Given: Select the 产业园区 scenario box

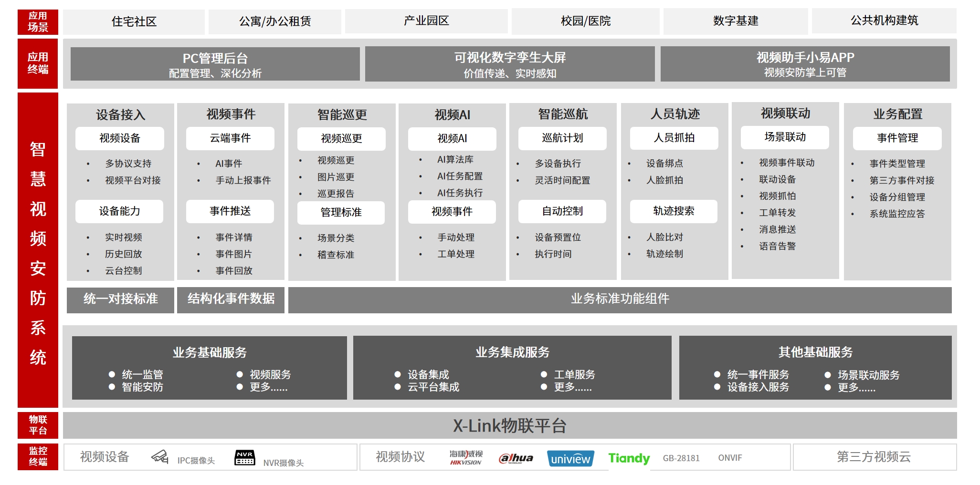Looking at the screenshot, I should 426,21.
